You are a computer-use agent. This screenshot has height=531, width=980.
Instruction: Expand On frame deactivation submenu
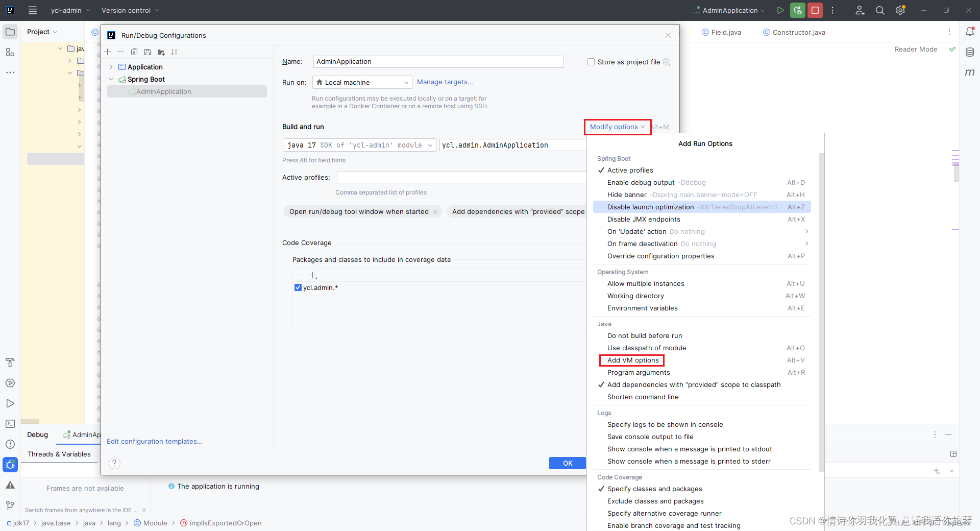click(702, 244)
